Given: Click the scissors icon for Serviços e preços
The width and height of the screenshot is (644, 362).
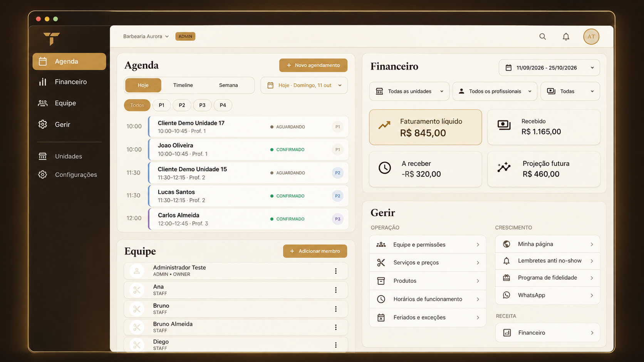Looking at the screenshot, I should [x=381, y=262].
